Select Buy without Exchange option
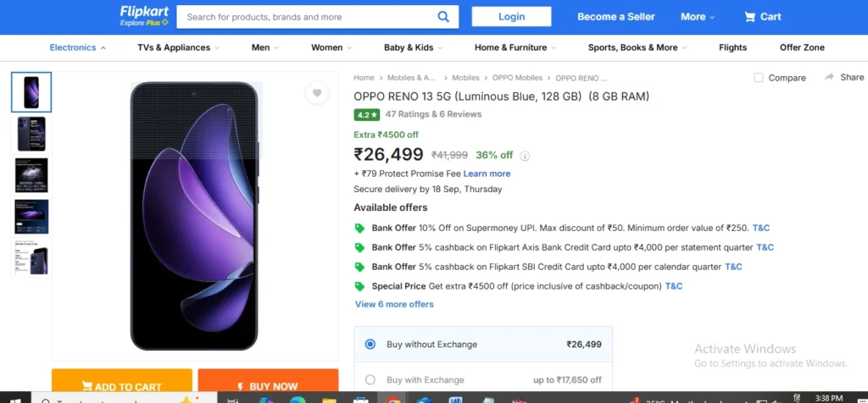The height and width of the screenshot is (403, 868). [x=370, y=345]
